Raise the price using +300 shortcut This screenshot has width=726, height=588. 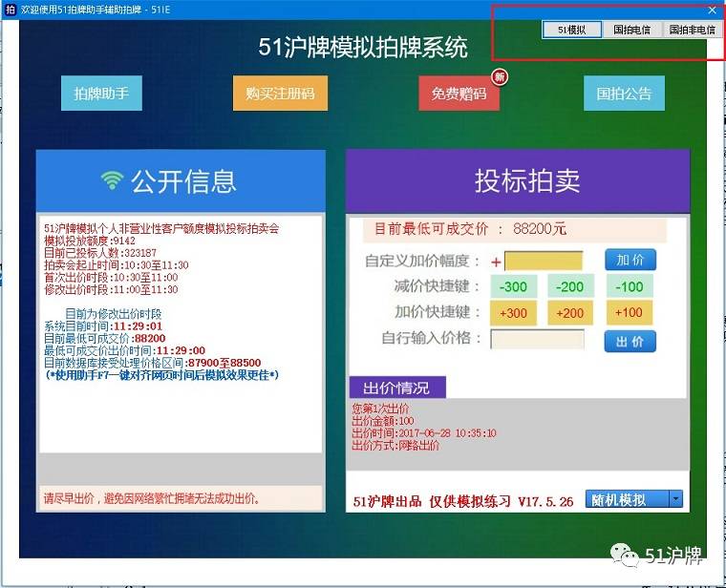(513, 312)
